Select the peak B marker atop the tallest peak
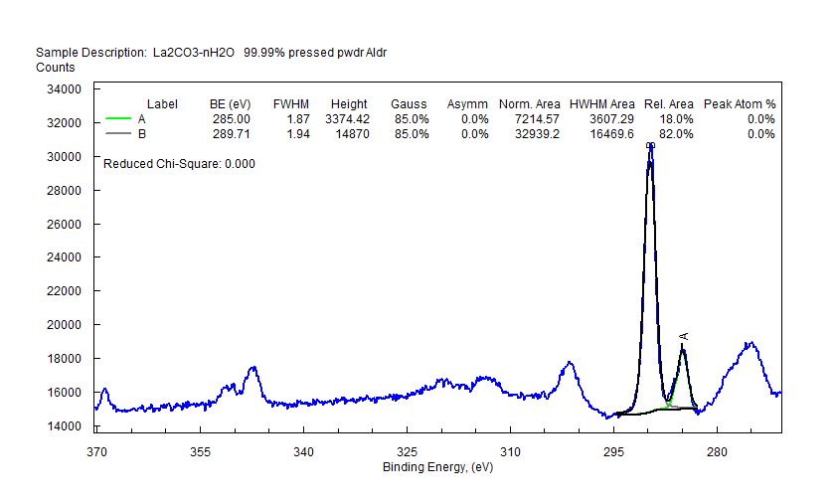 650,146
